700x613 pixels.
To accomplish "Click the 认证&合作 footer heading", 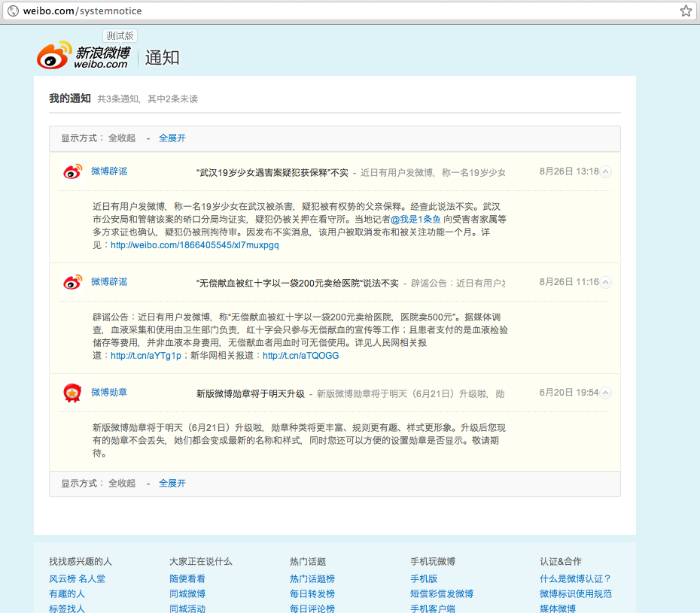I will (561, 562).
